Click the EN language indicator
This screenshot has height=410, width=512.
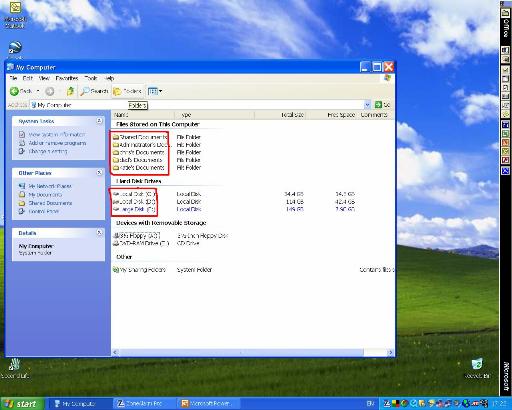coord(371,404)
